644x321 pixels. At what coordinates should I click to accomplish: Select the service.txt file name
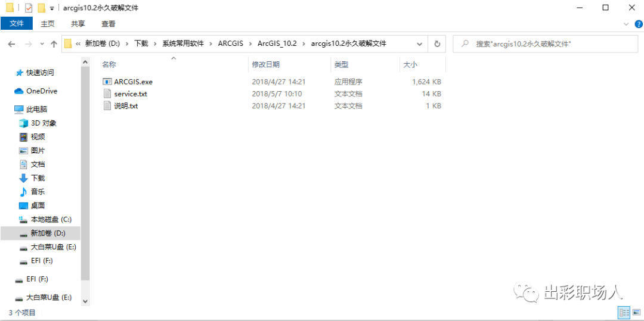click(x=131, y=94)
